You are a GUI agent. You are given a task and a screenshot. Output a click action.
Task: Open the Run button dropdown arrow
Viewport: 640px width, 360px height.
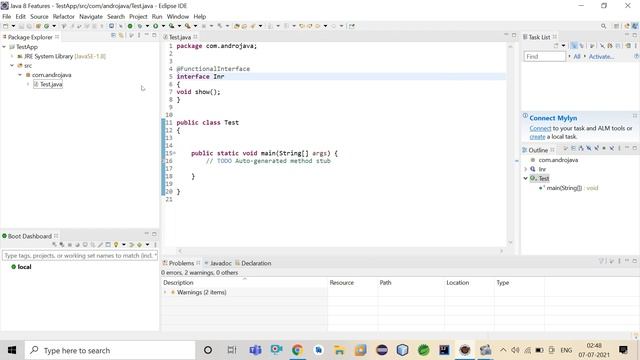point(163,26)
